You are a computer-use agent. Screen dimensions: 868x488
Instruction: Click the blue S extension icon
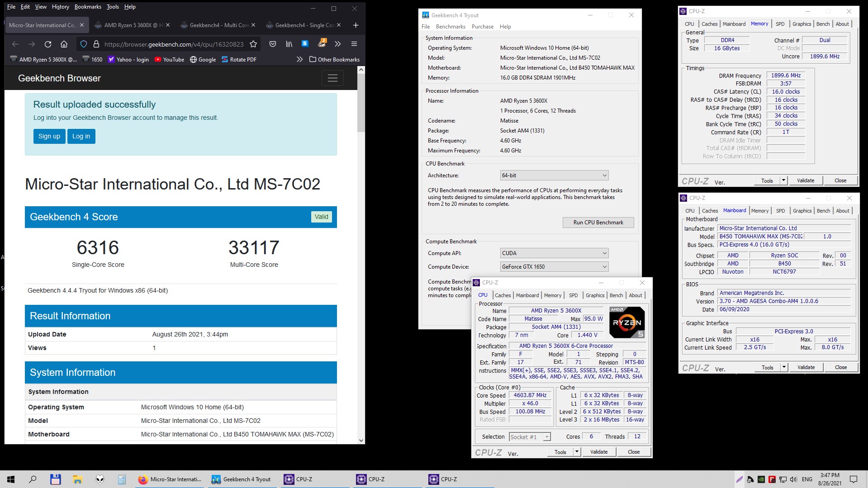point(305,43)
